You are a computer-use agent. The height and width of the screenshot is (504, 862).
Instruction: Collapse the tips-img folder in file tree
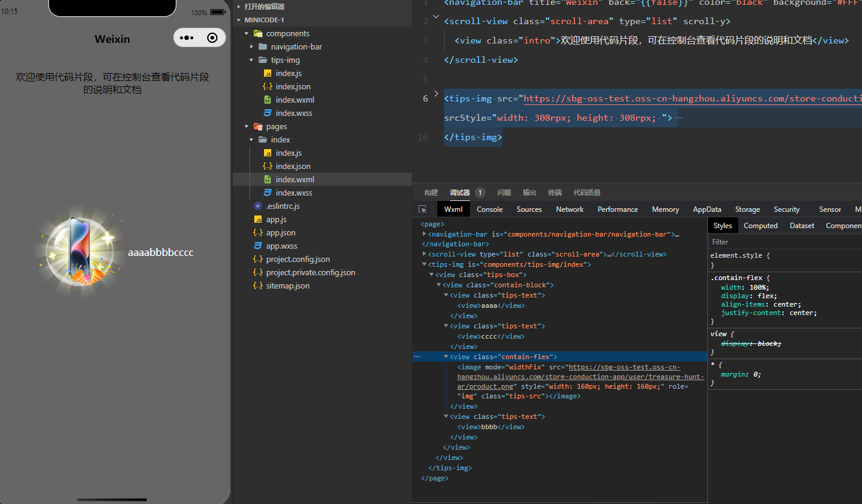pos(252,60)
